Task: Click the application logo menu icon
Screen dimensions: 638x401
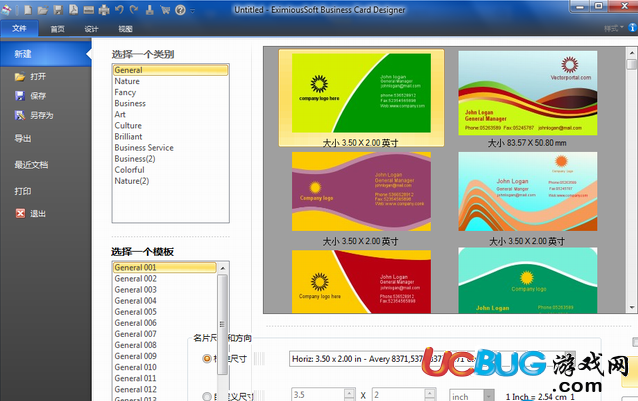Action: [x=6, y=9]
